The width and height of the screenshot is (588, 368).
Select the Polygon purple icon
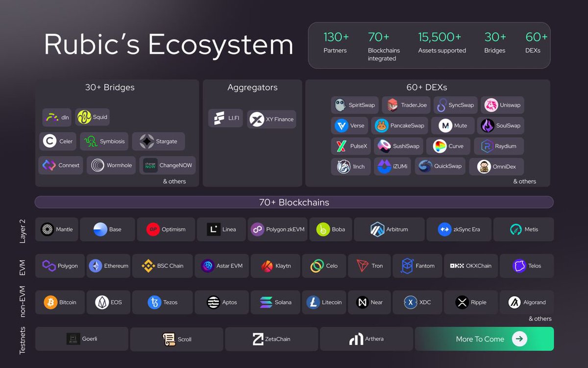(x=49, y=266)
